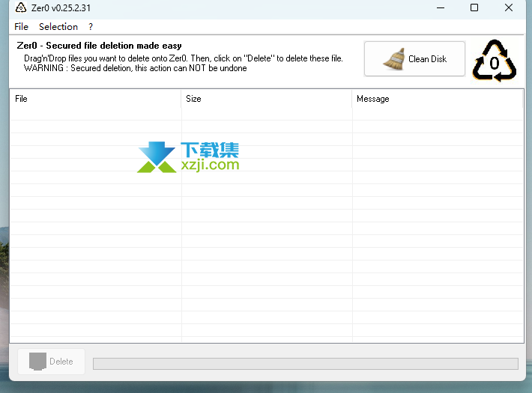Screen dimensions: 532x393
Task: Click the Zer0 v0.25.2.31 title text
Action: (61, 7)
